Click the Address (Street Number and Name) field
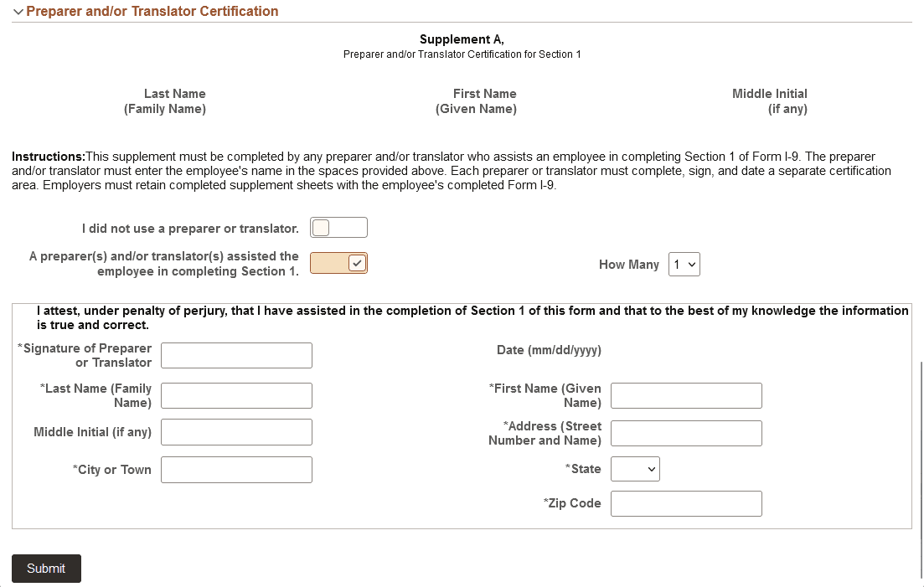 point(685,433)
